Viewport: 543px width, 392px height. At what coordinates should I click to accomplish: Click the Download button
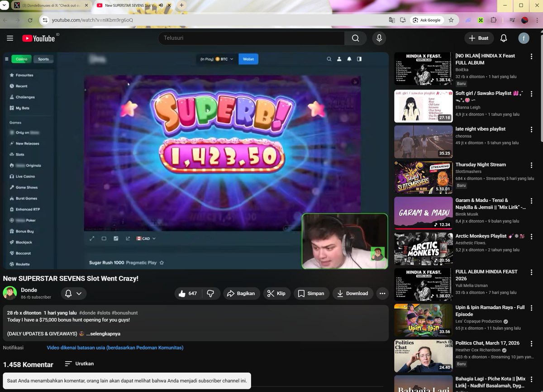pyautogui.click(x=353, y=293)
